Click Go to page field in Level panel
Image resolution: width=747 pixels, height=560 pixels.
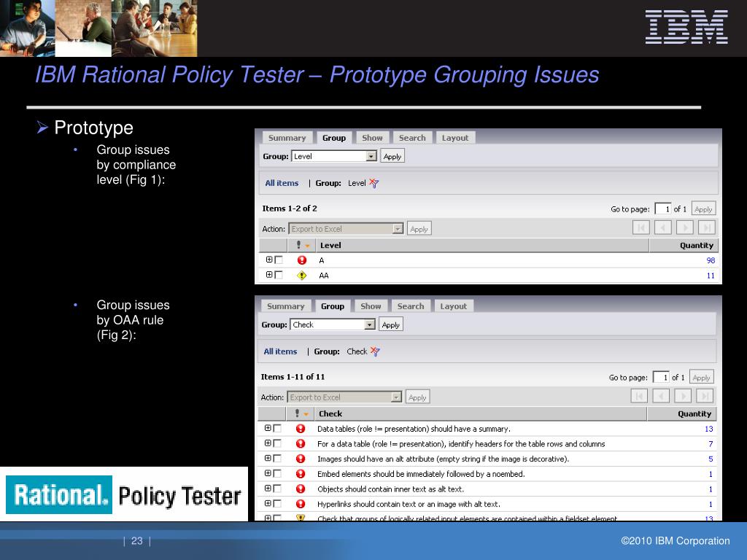tap(662, 209)
